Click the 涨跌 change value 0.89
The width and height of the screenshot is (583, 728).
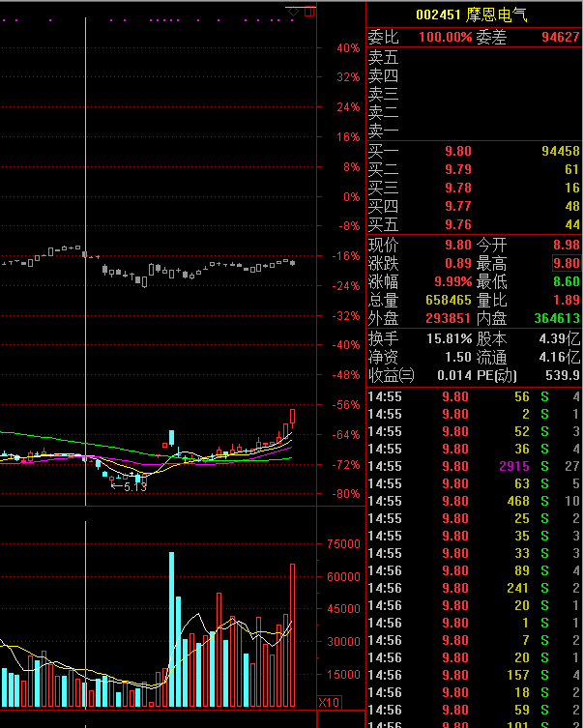(458, 264)
